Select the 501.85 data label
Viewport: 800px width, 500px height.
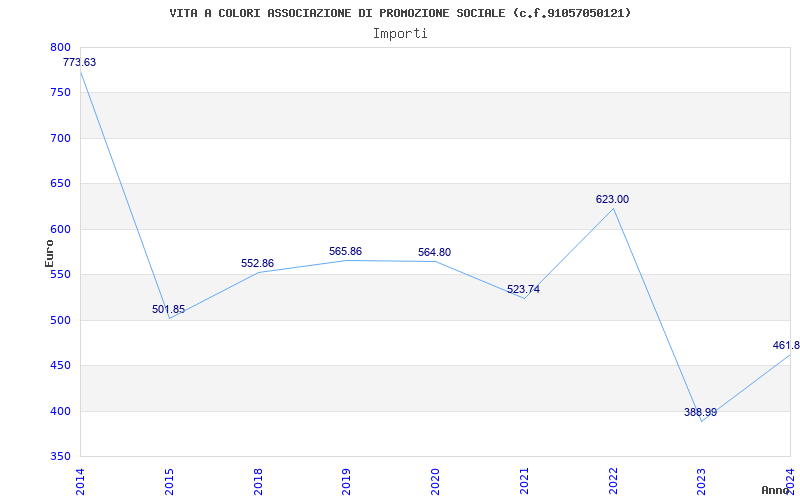(x=168, y=309)
